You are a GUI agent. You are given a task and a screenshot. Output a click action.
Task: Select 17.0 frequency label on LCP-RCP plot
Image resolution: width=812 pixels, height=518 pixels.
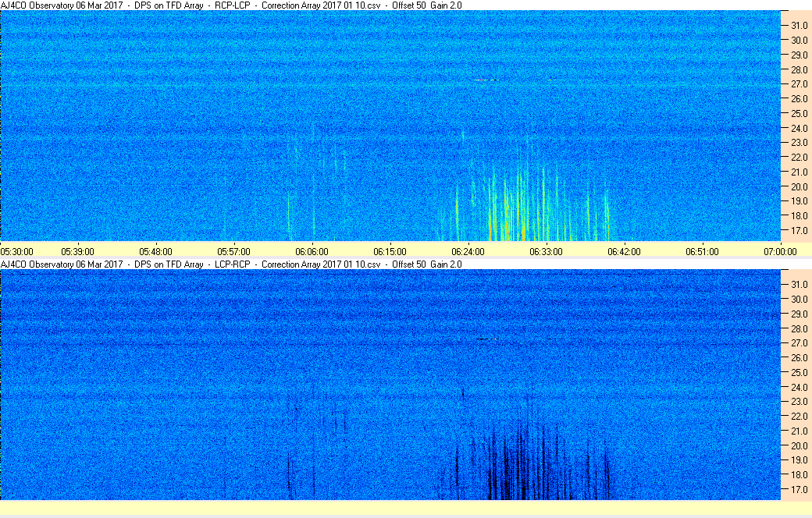(x=799, y=490)
